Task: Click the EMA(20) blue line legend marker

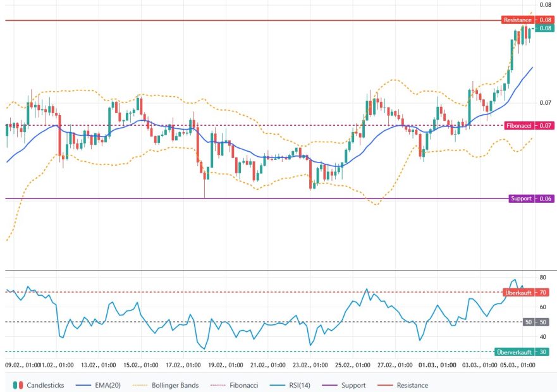Action: (85, 385)
